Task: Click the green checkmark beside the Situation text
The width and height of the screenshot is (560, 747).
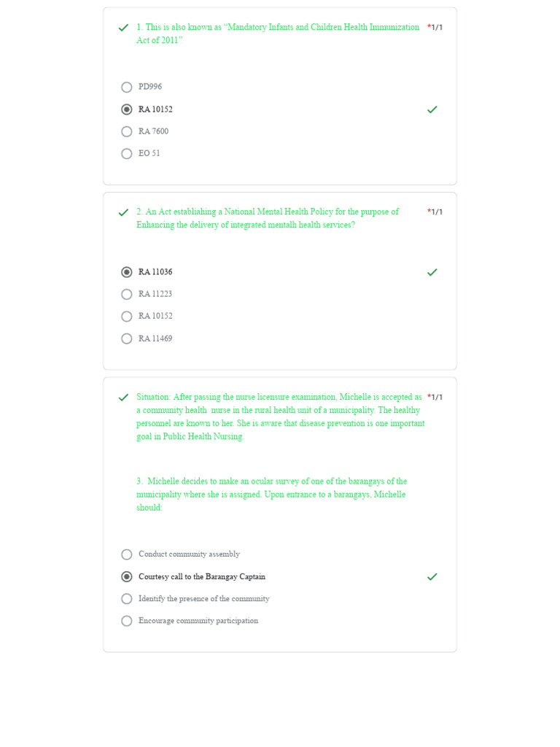Action: [123, 398]
